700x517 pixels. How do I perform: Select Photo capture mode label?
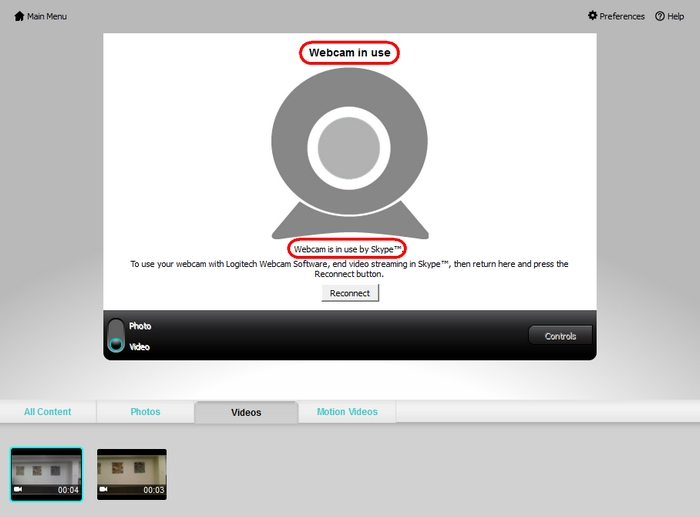(x=140, y=326)
